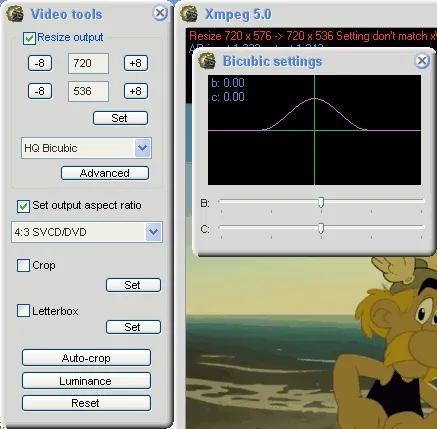Decrease height with the -8 button beside 536
Viewport: 437px width, 429px height.
40,91
